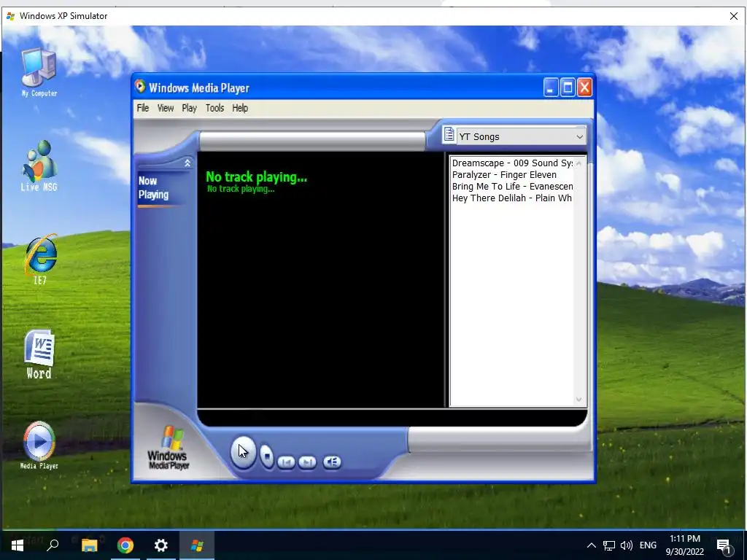Screen dimensions: 747x560
Task: Stop playback with the Stop button
Action: point(267,456)
